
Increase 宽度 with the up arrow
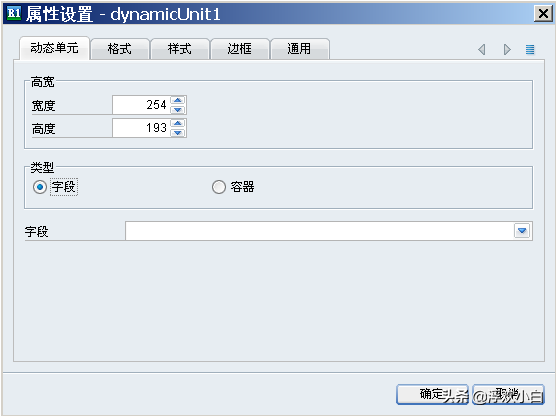[178, 100]
